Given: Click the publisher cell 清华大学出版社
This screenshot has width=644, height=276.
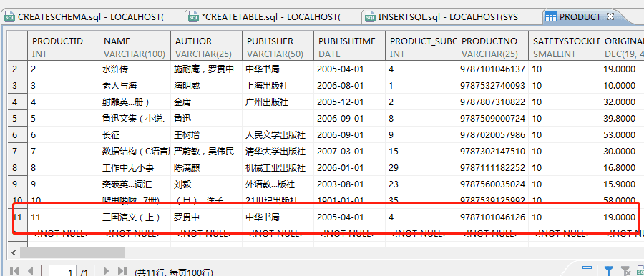Looking at the screenshot, I should [278, 151].
